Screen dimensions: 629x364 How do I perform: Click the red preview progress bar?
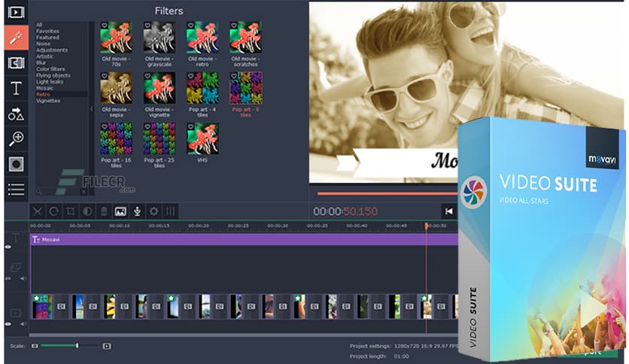pyautogui.click(x=387, y=193)
